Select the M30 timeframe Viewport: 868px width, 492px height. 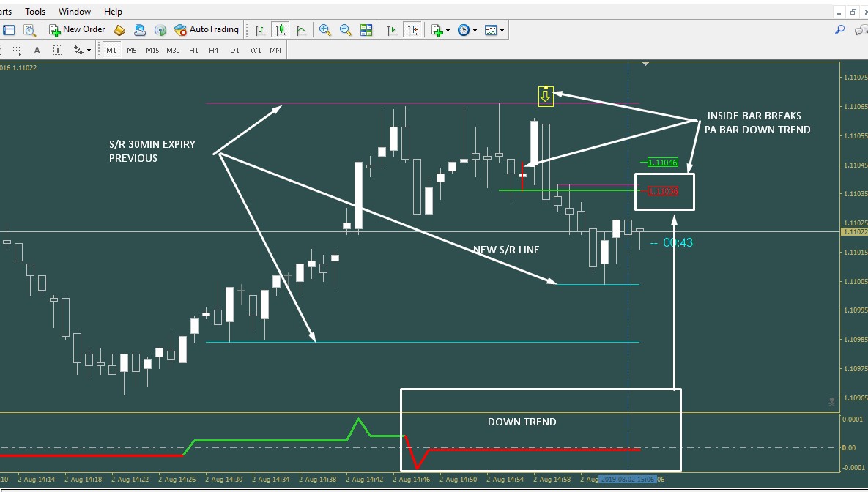[x=174, y=50]
